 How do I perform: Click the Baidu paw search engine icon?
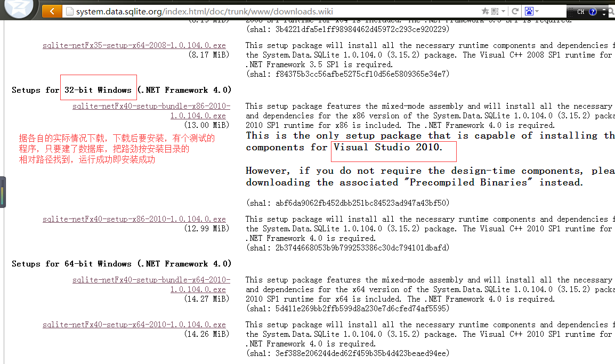pyautogui.click(x=529, y=11)
